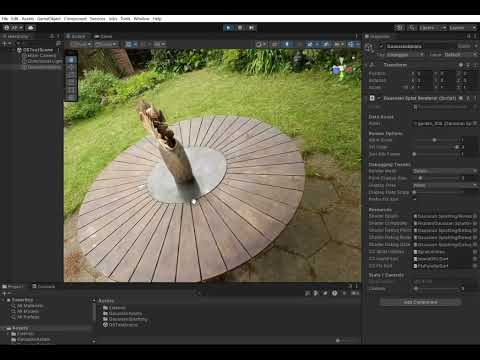Toggle the Gaussian Splat Renderer enabled checkbox
This screenshot has width=480, height=360.
tap(379, 98)
